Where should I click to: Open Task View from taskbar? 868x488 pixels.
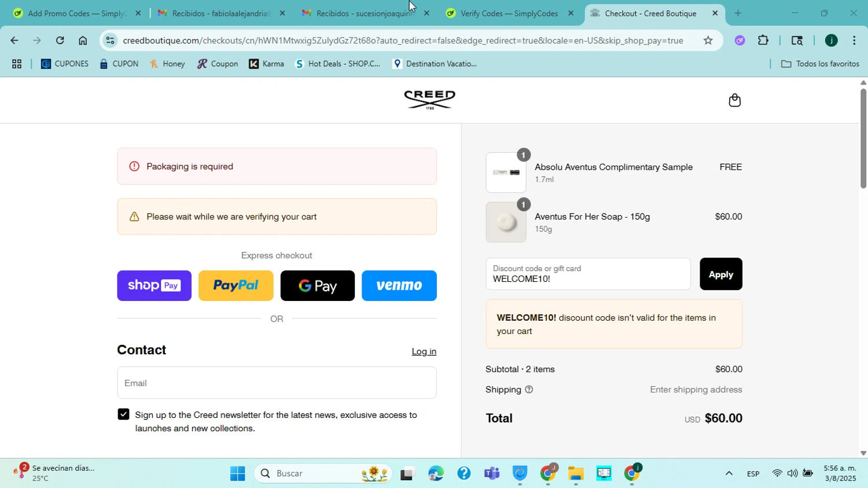pos(408,474)
